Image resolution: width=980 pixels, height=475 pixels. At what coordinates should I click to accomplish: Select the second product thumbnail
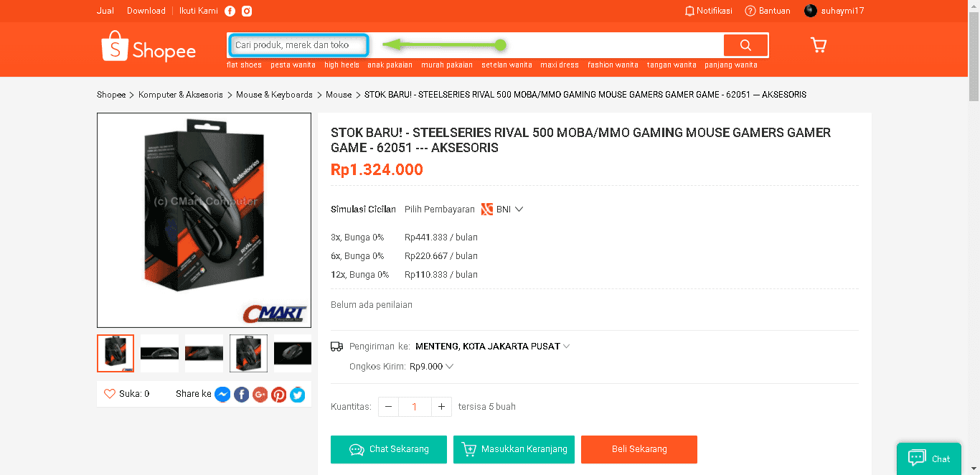pyautogui.click(x=159, y=353)
